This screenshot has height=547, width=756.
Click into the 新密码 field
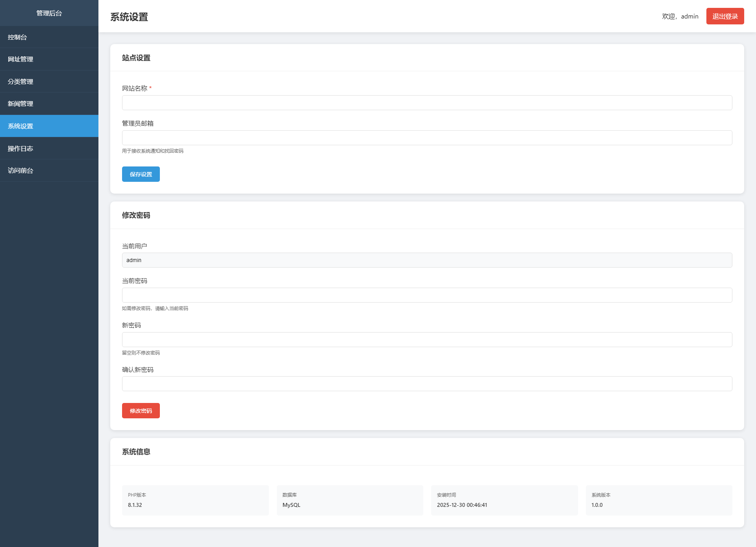pos(427,340)
